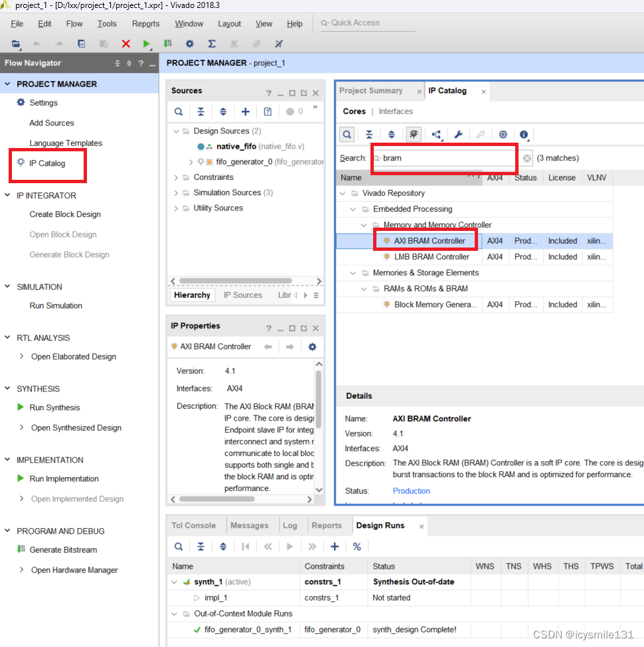Expand the Constraints folder in Sources

click(177, 177)
